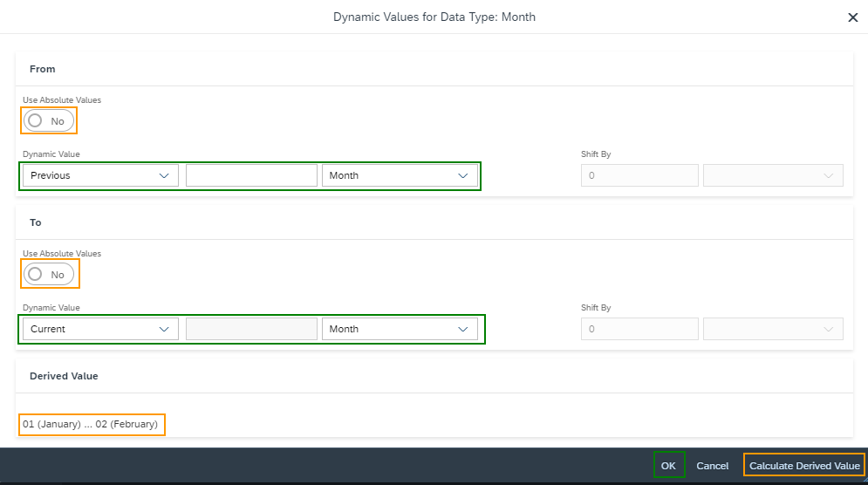
Task: Close the Dynamic Values dialog
Action: point(852,17)
